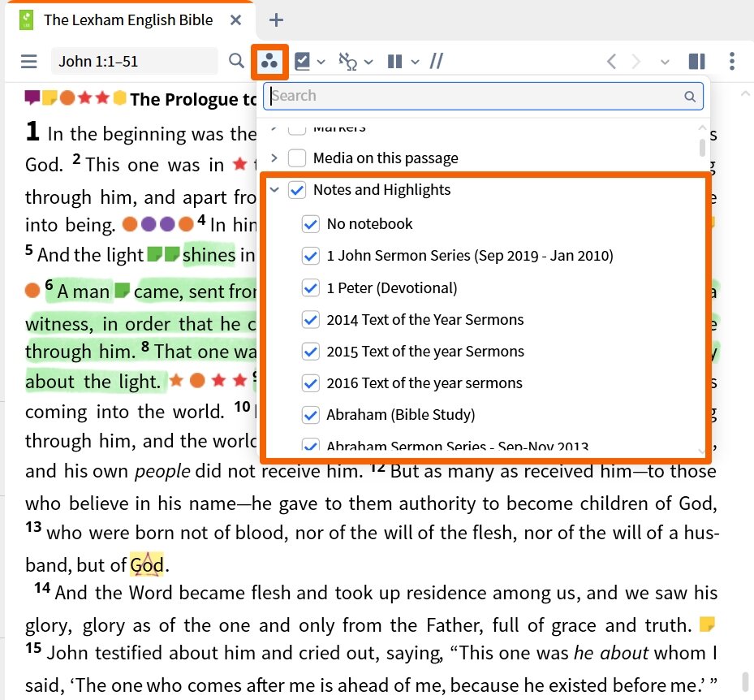Uncheck 2016 Text of the year sermons
This screenshot has width=754, height=700.
pos(311,383)
